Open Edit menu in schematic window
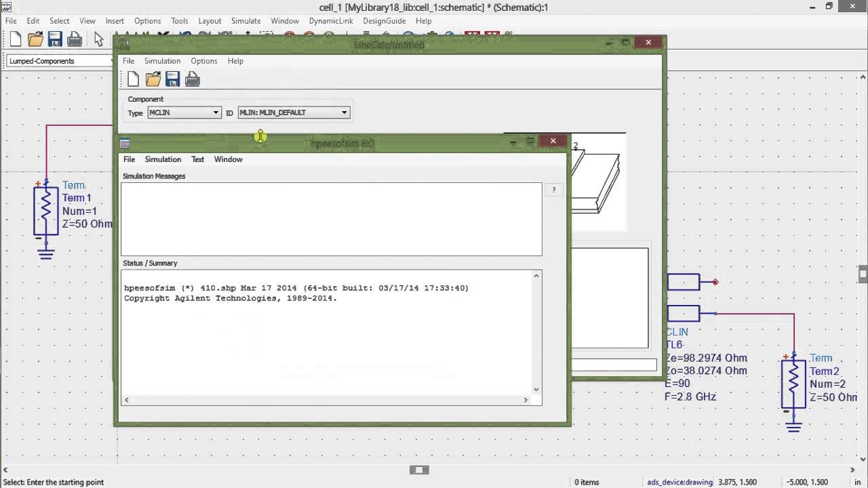The image size is (868, 488). click(x=33, y=21)
